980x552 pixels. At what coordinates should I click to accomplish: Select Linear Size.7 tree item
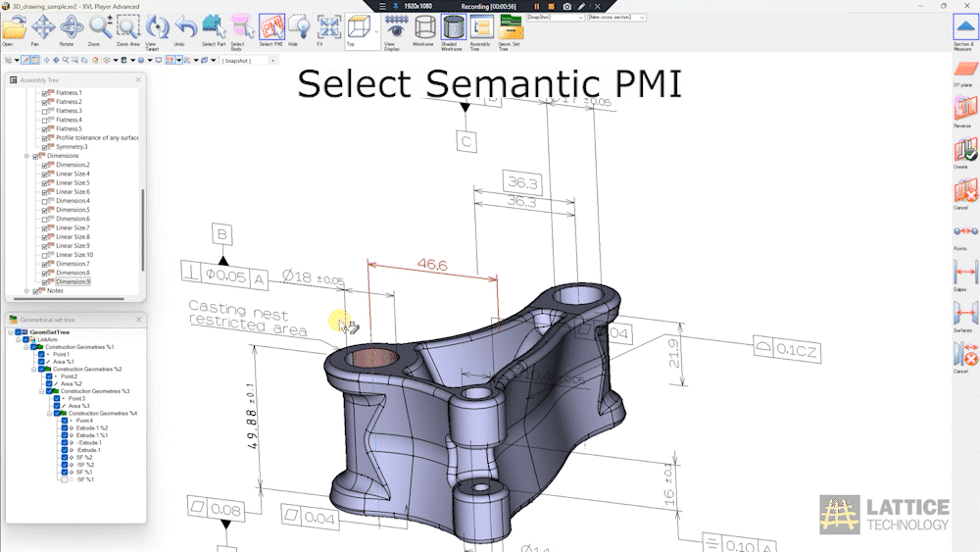[x=73, y=227]
